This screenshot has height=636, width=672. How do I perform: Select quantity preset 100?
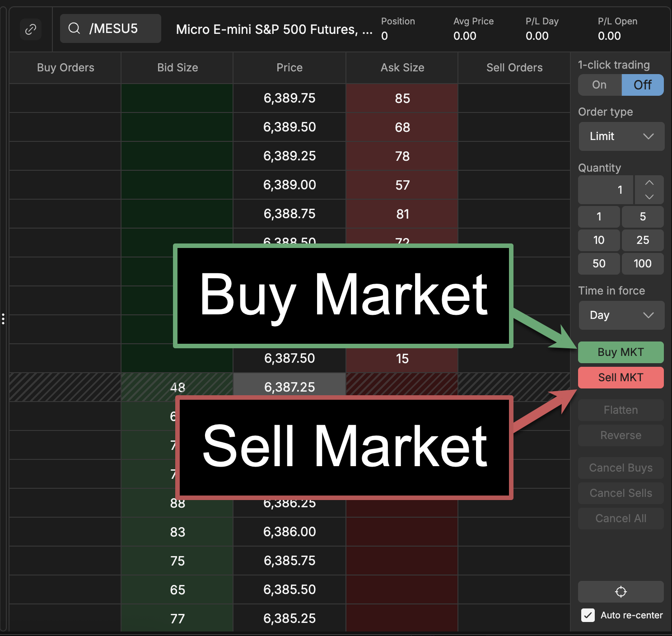tap(642, 263)
